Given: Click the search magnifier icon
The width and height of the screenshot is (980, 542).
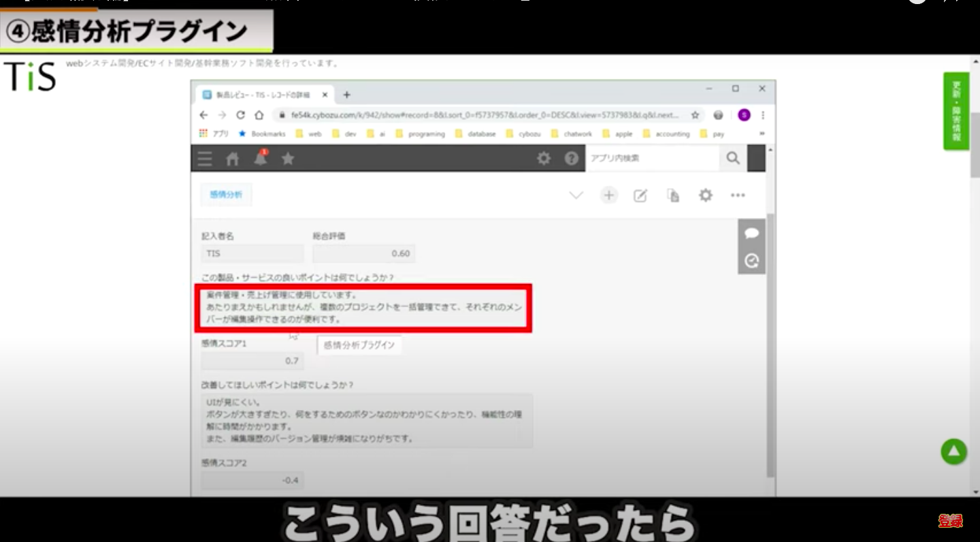Looking at the screenshot, I should click(x=733, y=158).
